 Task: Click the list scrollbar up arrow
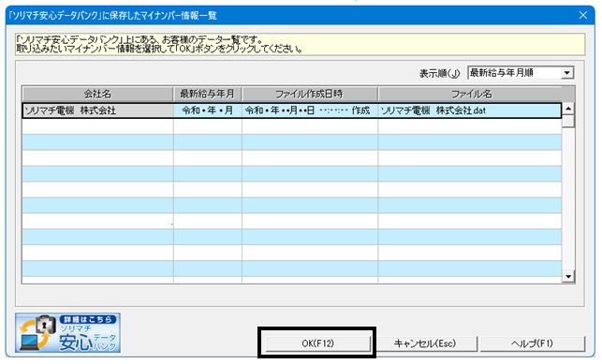(568, 109)
